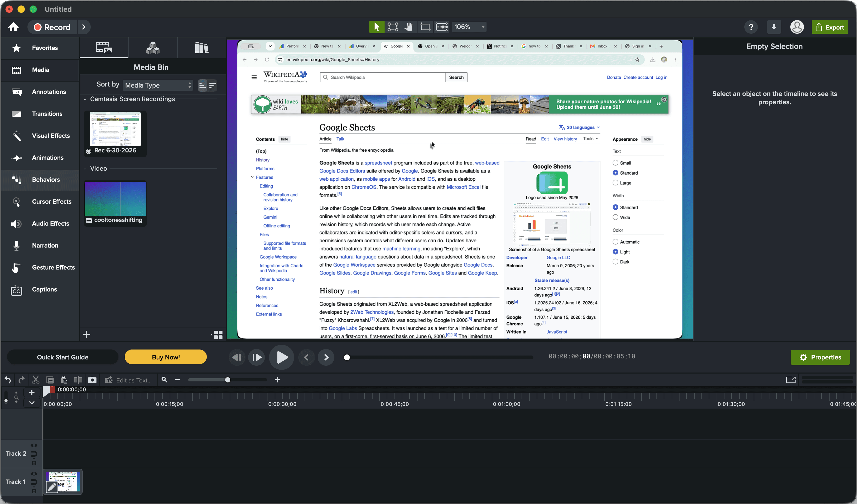Split clip at playhead icon
This screenshot has height=504, width=857.
78,380
